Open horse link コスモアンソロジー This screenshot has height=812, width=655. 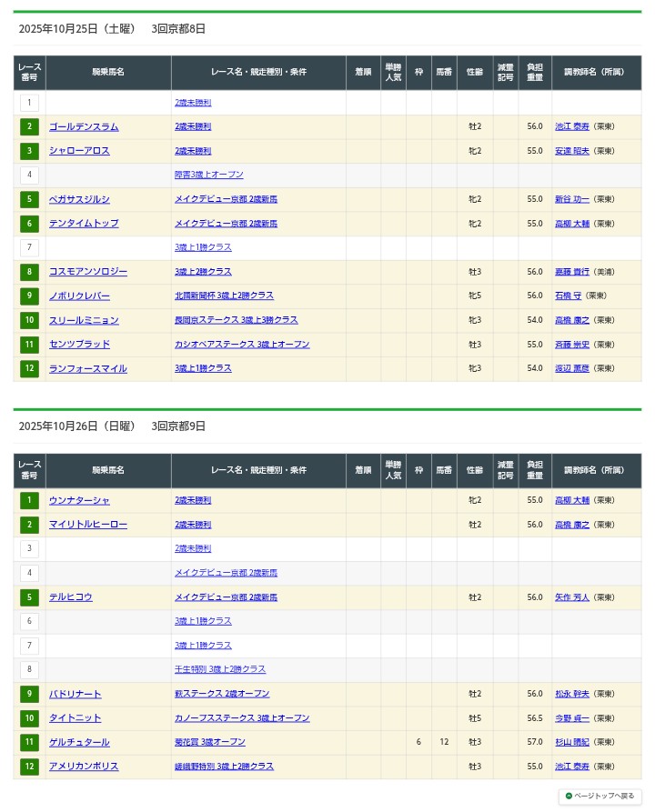point(88,272)
